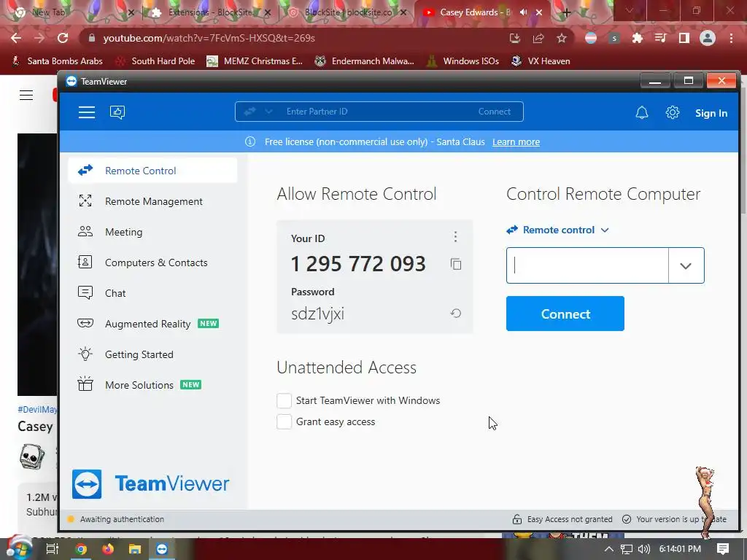Open Computers & Contacts in the sidebar
The width and height of the screenshot is (747, 560).
click(x=152, y=262)
